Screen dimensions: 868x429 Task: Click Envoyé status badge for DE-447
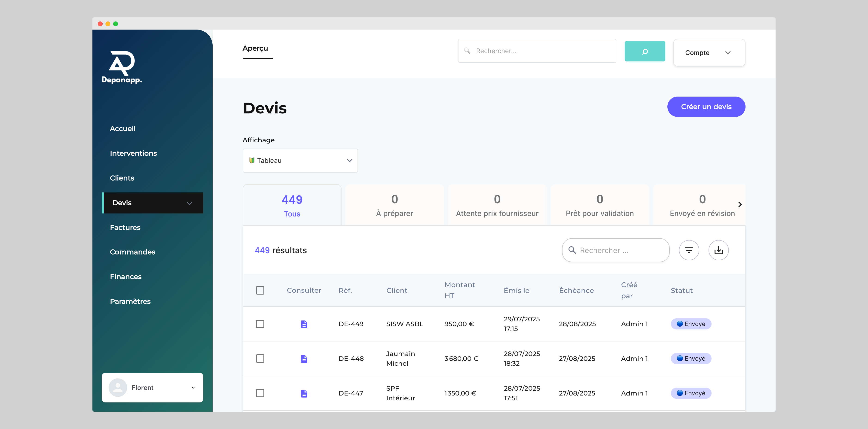[691, 393]
